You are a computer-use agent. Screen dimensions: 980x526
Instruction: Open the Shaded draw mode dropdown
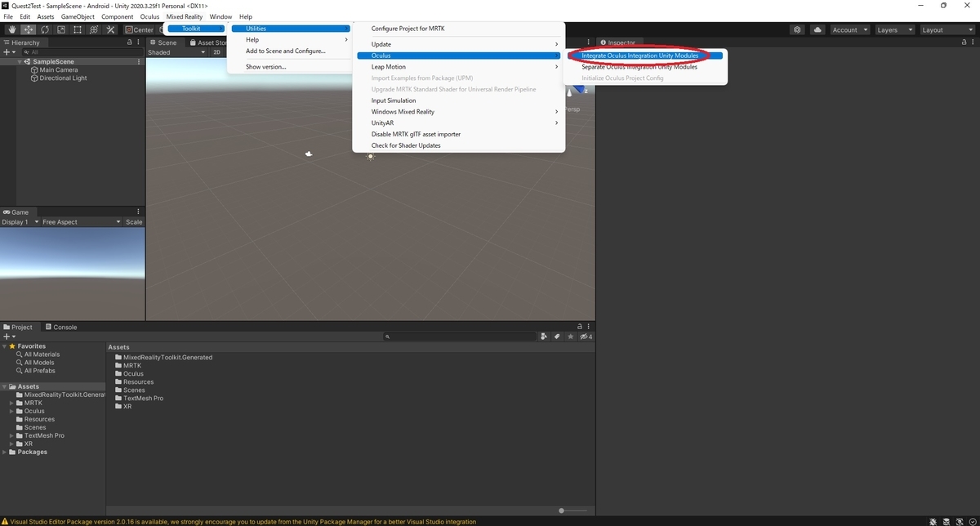176,51
